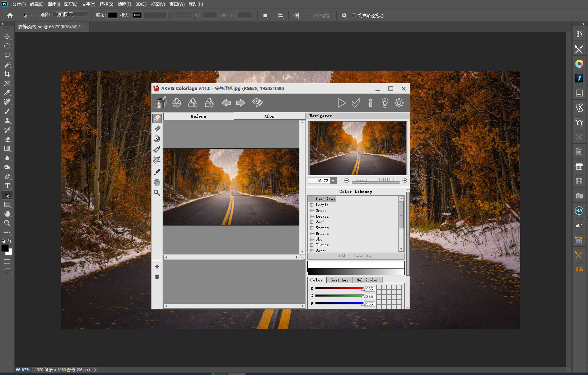588x375 pixels.
Task: Click AKVIS Run play button
Action: pos(341,103)
